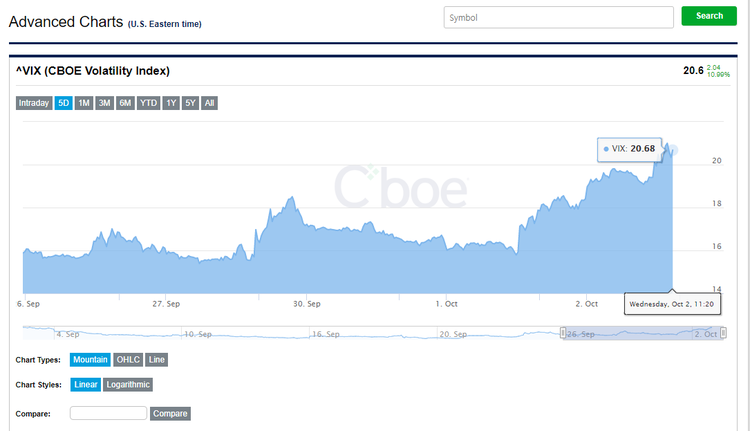Click the highlighted navigator range window
Viewport: 750px width, 431px height.
(x=643, y=333)
